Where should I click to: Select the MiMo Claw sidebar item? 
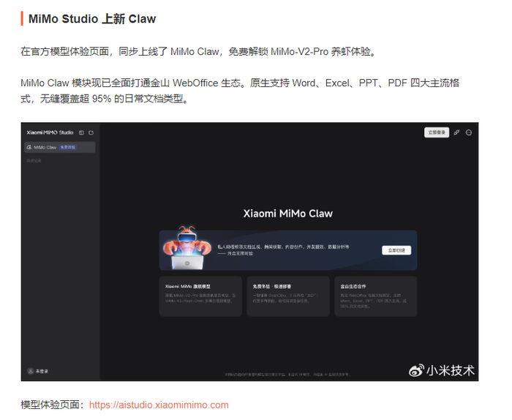pos(60,147)
